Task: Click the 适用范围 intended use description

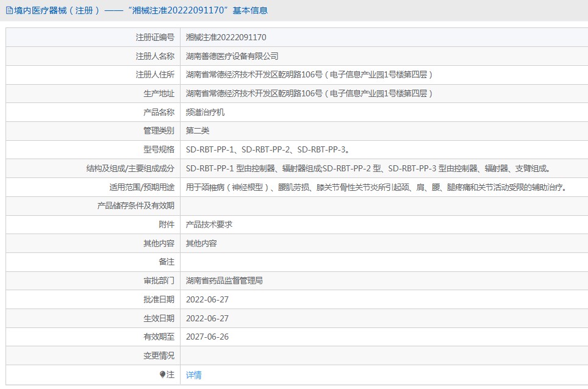Action: (x=376, y=187)
